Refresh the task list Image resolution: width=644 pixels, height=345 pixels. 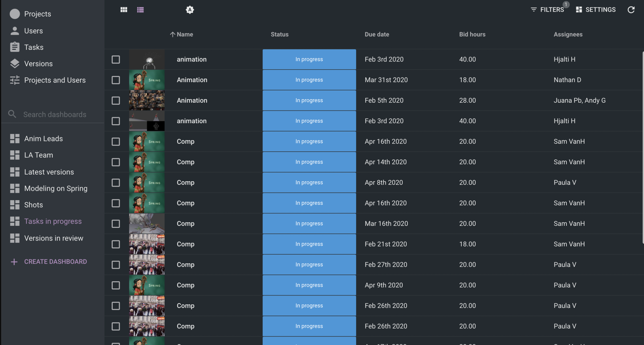tap(632, 10)
